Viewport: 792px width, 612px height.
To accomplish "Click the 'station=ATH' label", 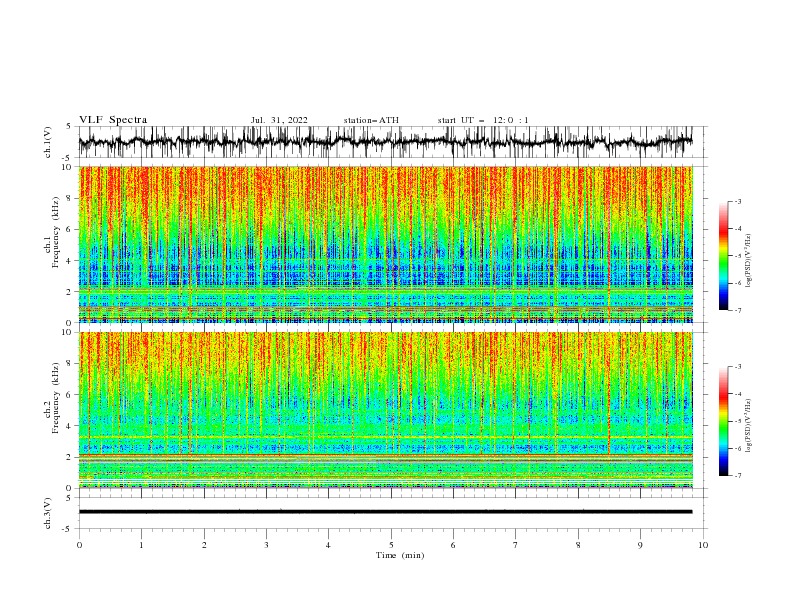I will pyautogui.click(x=371, y=120).
